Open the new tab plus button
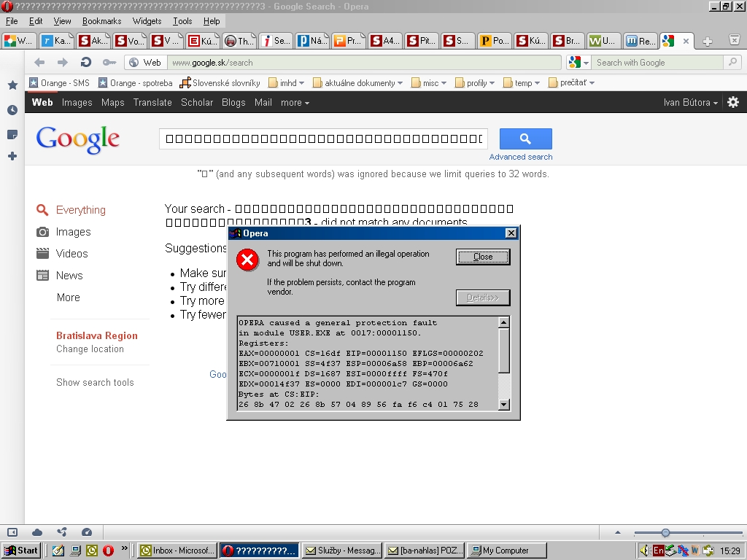This screenshot has width=747, height=560. (x=708, y=42)
